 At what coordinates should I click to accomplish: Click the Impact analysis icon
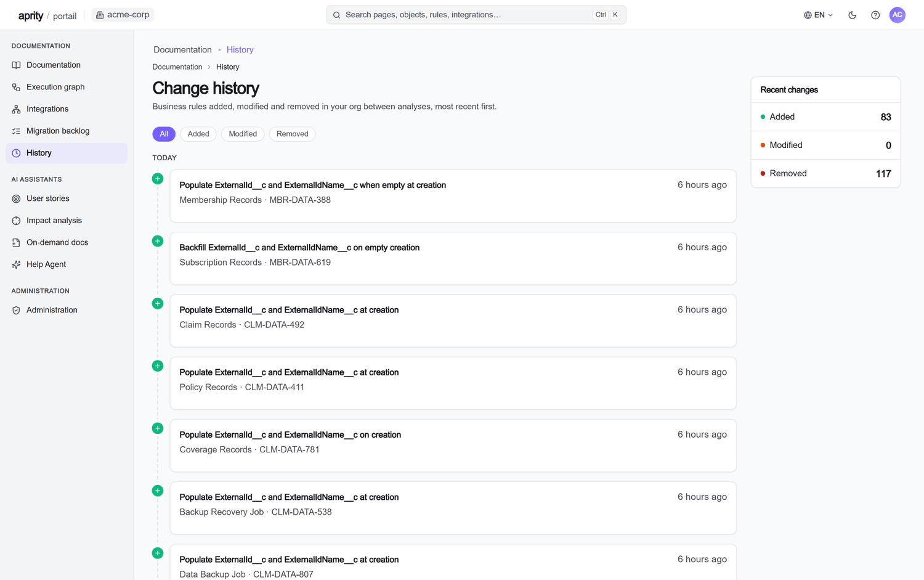click(x=16, y=221)
